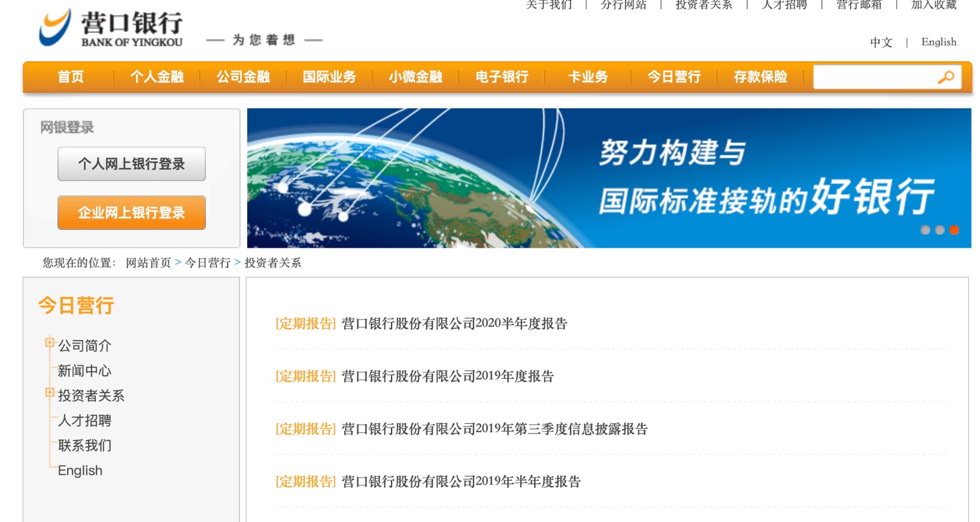980x522 pixels.
Task: Select English in sidebar tree
Action: 80,471
